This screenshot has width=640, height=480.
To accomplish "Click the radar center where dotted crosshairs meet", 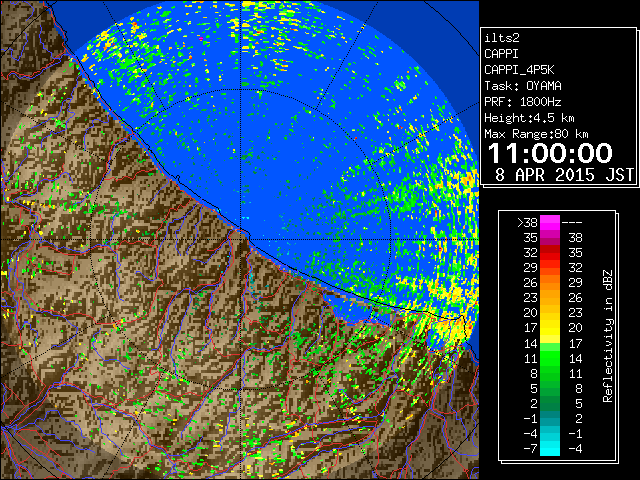I will (241, 240).
